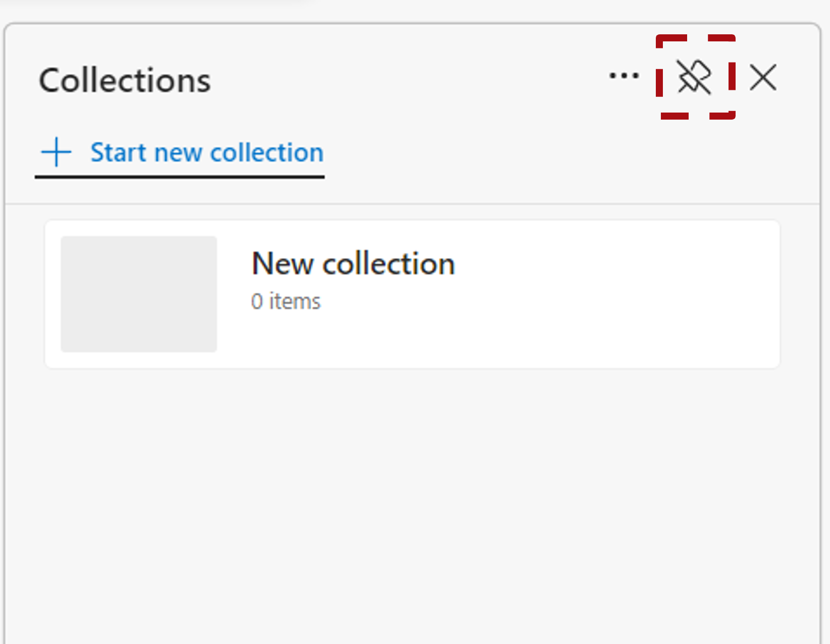Click the "New collection" title text
830x644 pixels.
coord(353,263)
